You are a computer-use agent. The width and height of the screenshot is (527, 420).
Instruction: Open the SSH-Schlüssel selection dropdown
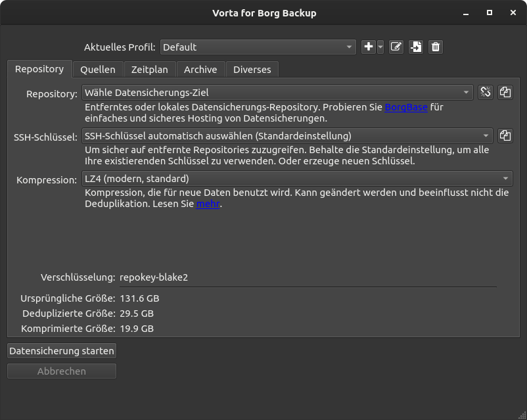287,136
